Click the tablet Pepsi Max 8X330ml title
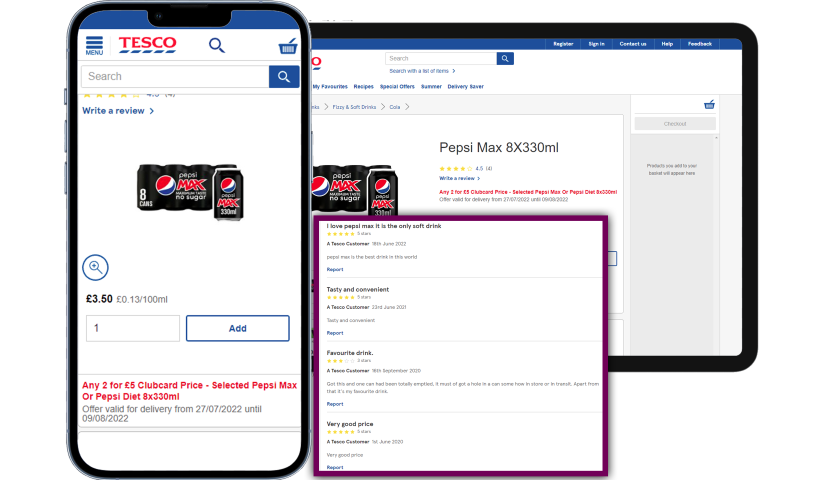Viewport: 823px width, 480px height. coord(499,148)
